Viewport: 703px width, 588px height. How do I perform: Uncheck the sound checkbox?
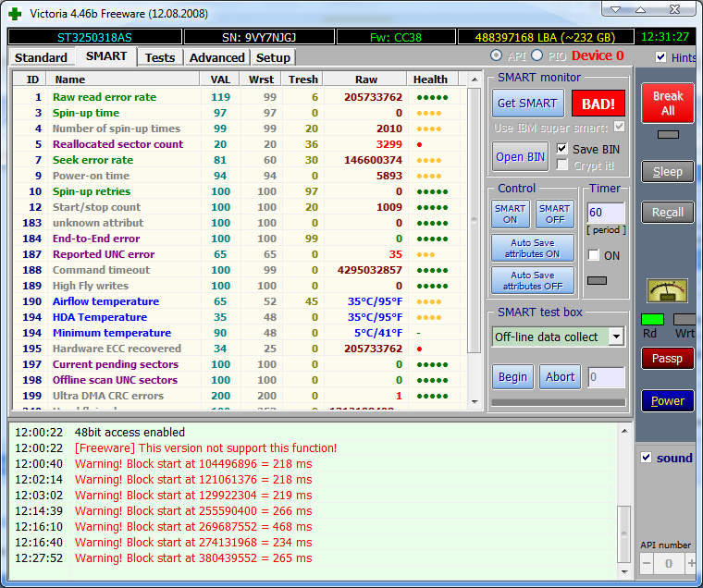646,458
